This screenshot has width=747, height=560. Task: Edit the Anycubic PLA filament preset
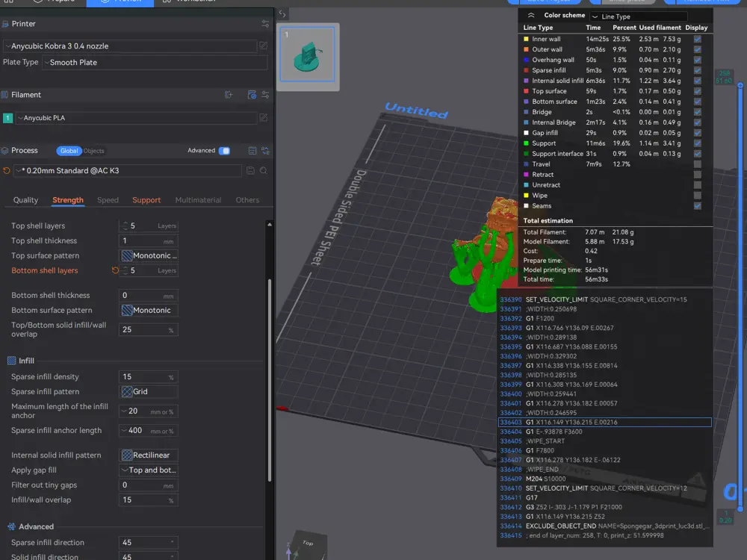coord(264,118)
